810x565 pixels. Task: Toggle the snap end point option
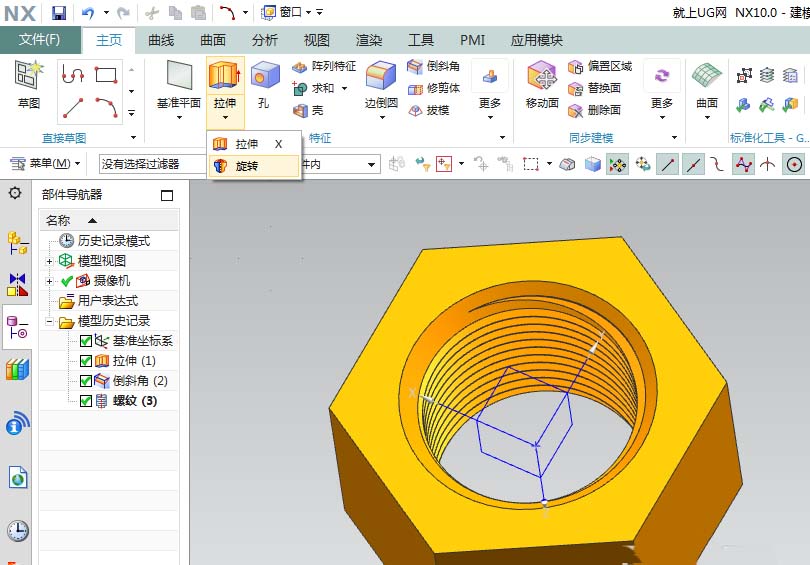pyautogui.click(x=668, y=165)
